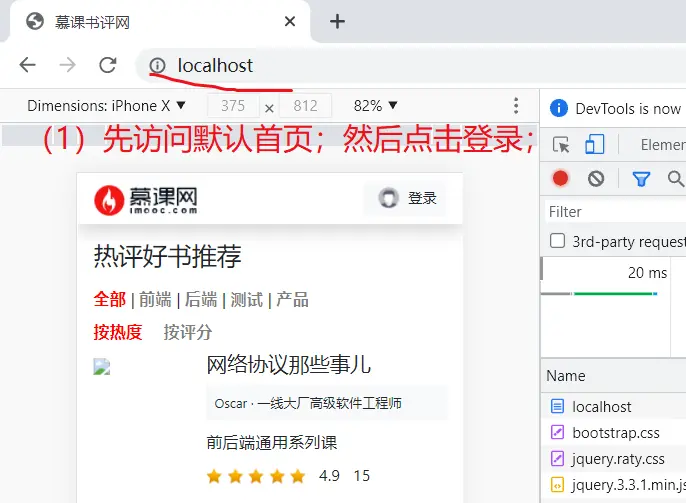Check the 3rd-party requests checkbox
Viewport: 686px width, 503px height.
[557, 241]
